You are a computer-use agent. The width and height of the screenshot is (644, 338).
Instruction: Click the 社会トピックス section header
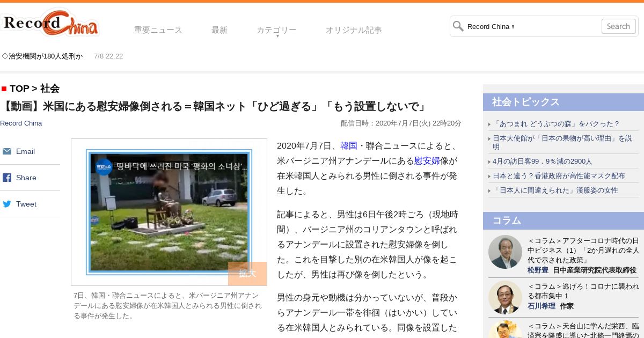click(x=563, y=102)
